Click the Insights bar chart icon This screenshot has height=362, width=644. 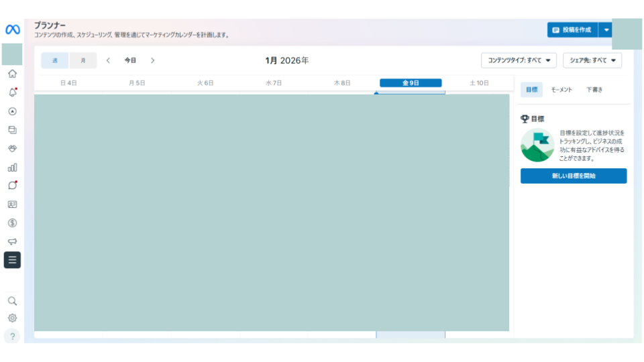click(x=12, y=167)
